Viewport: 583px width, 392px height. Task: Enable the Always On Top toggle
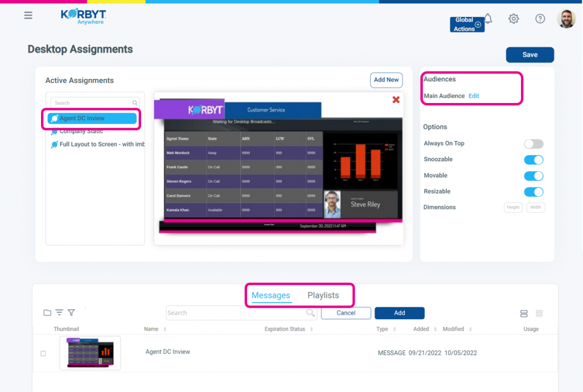click(x=533, y=143)
